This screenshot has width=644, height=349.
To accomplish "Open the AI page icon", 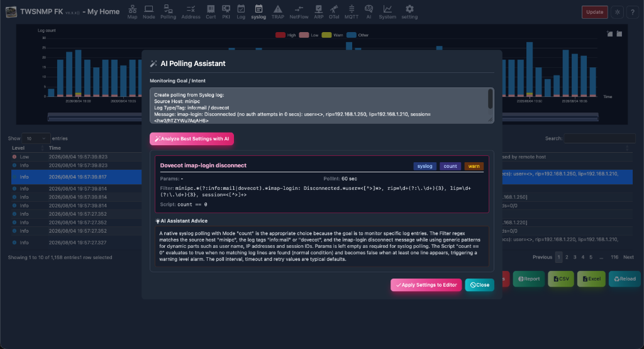I will [369, 11].
